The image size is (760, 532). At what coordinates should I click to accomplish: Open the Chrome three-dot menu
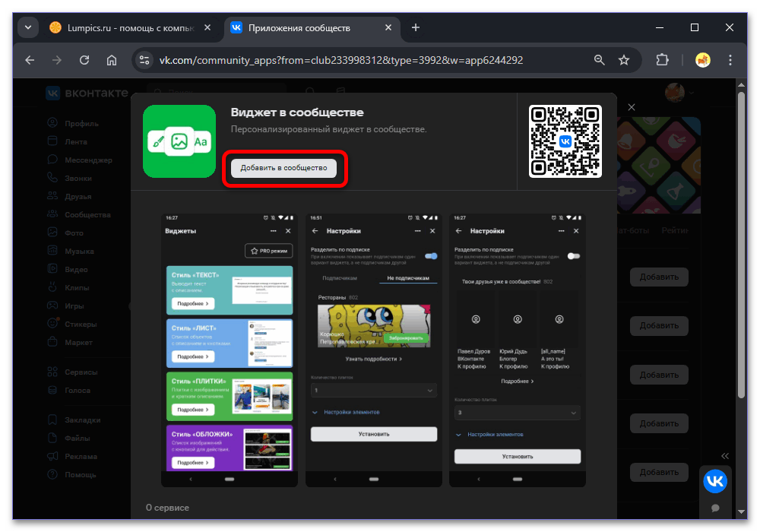point(730,60)
